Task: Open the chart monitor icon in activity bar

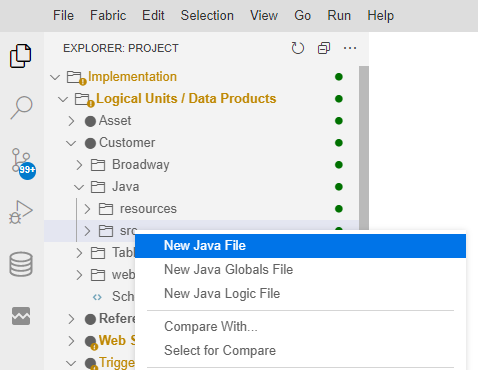Action: click(x=21, y=316)
